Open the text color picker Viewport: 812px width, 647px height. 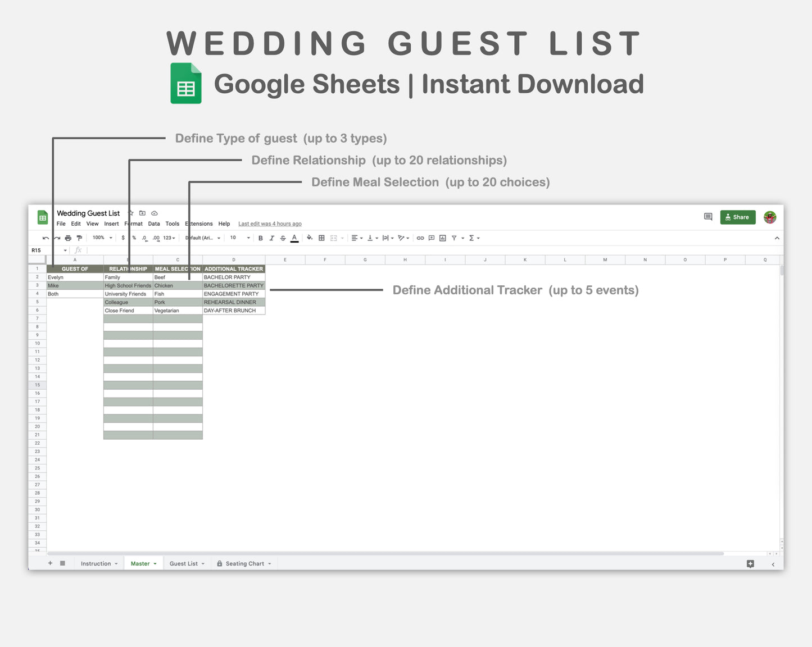(x=294, y=238)
